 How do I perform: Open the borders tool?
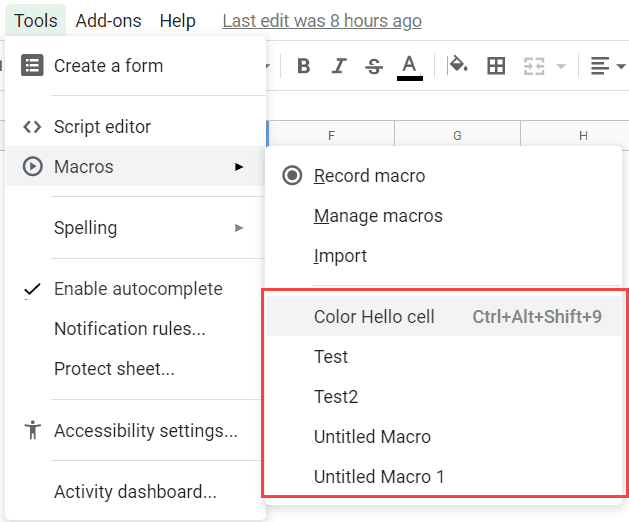tap(496, 66)
